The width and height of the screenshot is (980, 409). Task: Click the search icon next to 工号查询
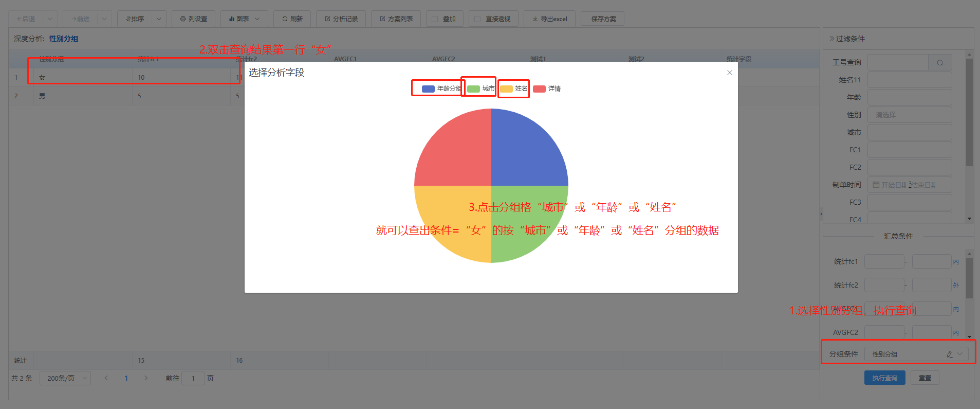tap(939, 63)
